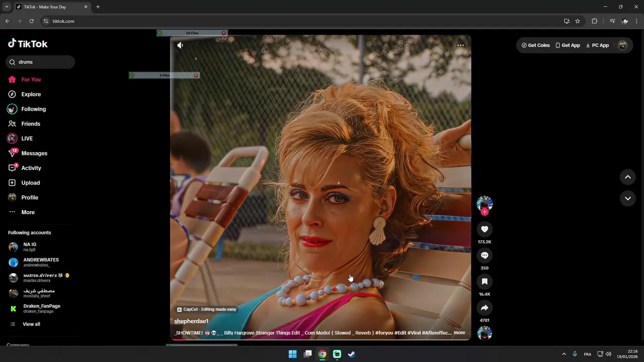This screenshot has height=362, width=644.
Task: Go back in the browser
Action: click(x=7, y=21)
